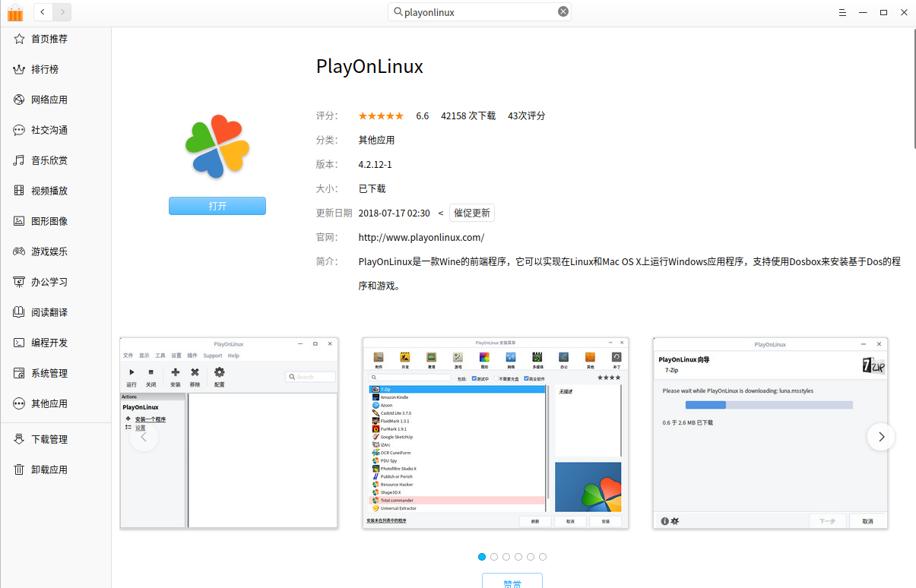Click the 6.6 rating score

point(422,115)
